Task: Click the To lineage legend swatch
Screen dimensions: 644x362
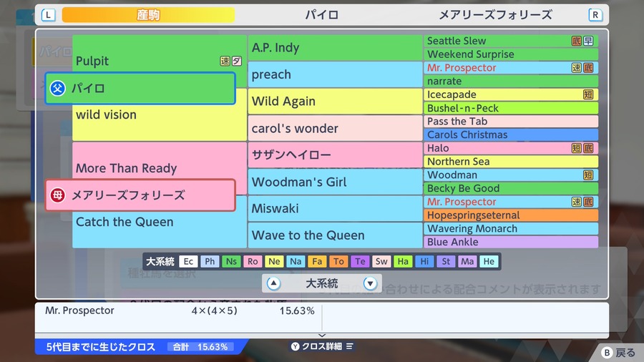Action: (x=338, y=261)
